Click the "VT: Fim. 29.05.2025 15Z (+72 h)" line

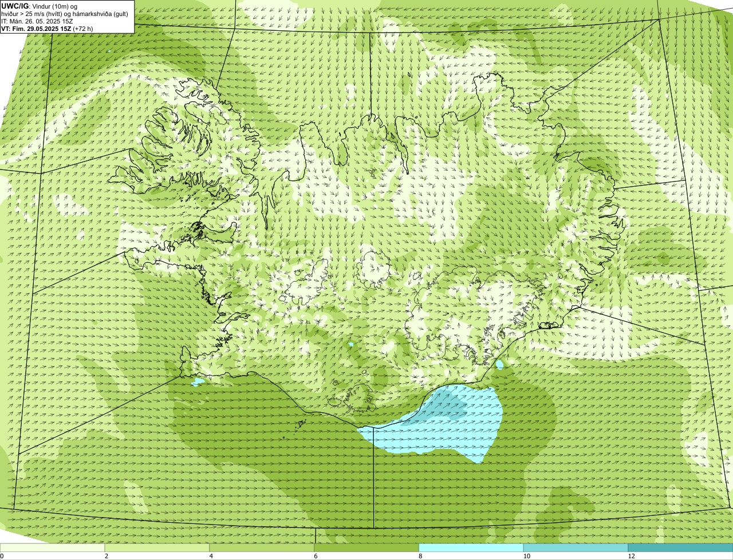tap(47, 29)
